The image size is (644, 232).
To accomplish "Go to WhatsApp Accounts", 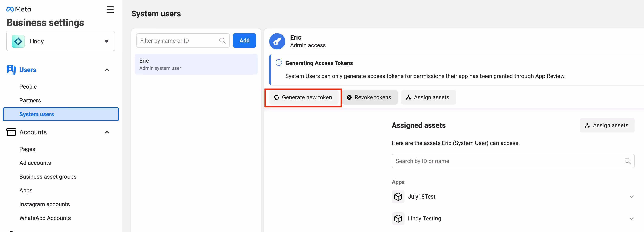I will tap(45, 218).
